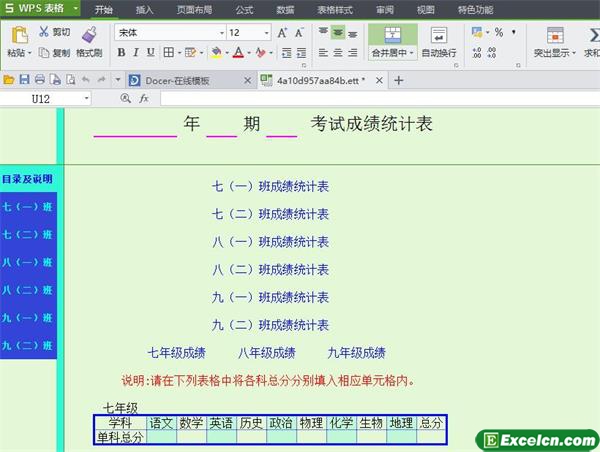Set vertical top alignment
600x452 pixels.
[323, 31]
